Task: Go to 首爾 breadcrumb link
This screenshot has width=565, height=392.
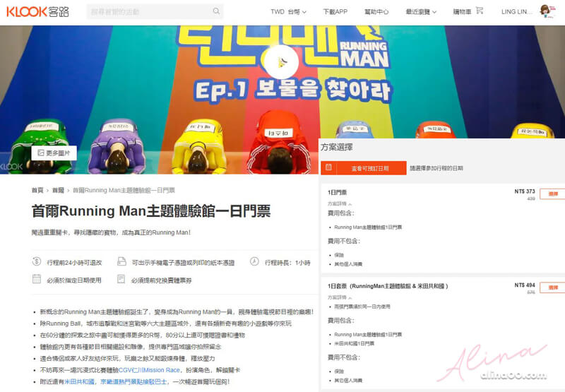Action: [58, 190]
